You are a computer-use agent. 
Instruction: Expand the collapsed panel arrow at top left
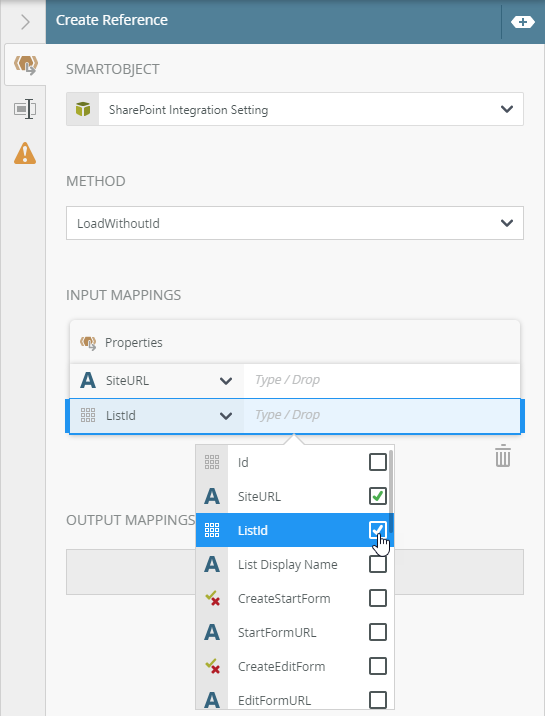click(25, 21)
